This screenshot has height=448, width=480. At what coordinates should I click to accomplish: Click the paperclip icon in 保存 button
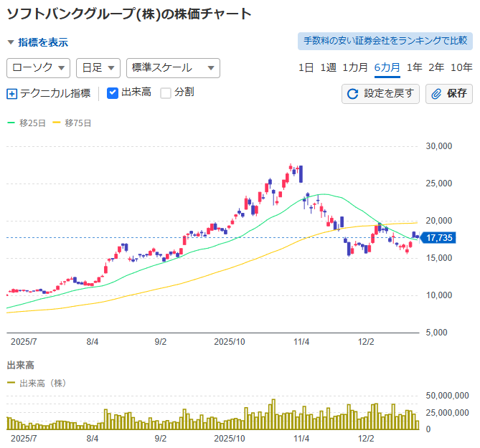click(x=436, y=93)
